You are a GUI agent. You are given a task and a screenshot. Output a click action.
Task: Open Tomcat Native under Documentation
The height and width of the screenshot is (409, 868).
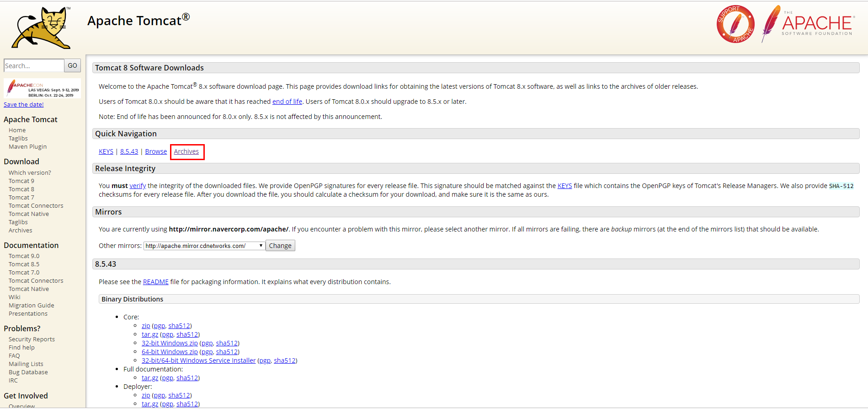pyautogui.click(x=29, y=289)
